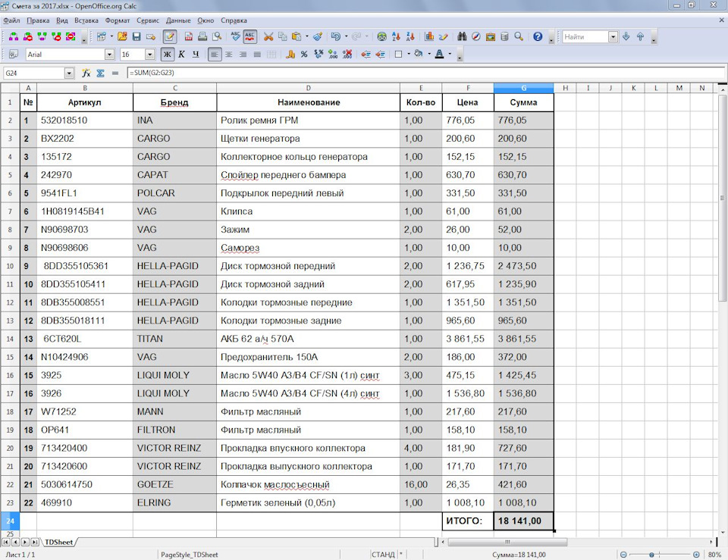The image size is (728, 560).
Task: Toggle AutoSpellcheck icon
Action: click(x=249, y=36)
